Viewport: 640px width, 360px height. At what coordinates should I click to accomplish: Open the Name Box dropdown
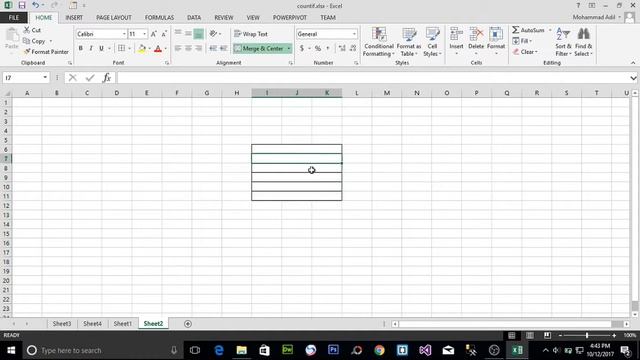(45, 78)
